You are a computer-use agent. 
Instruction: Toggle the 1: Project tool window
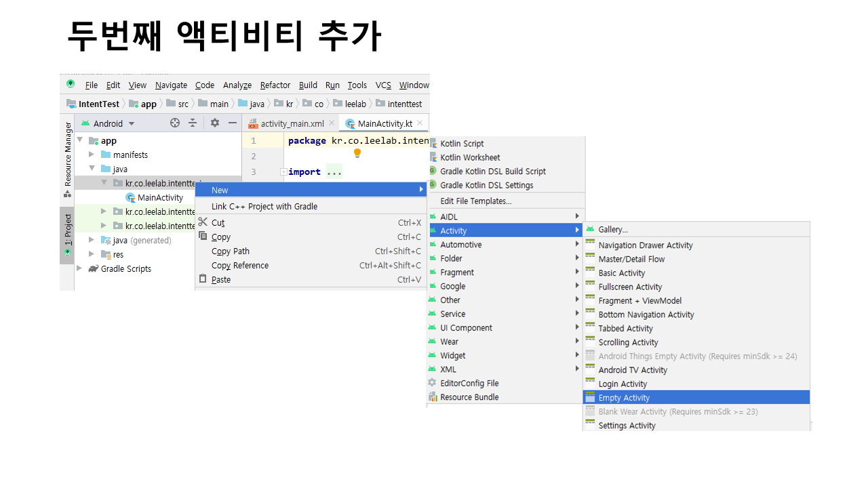pyautogui.click(x=67, y=235)
